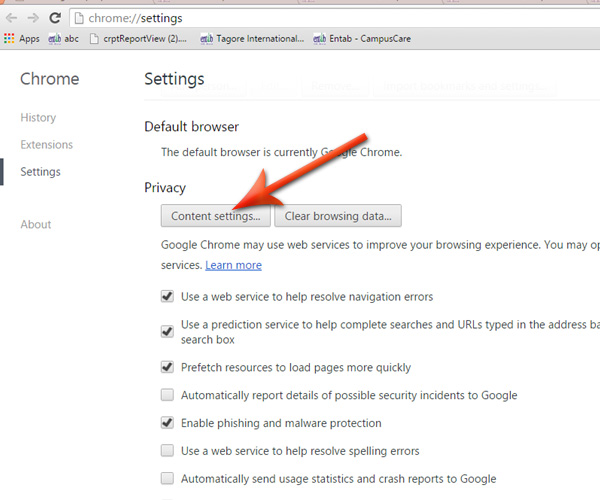Turn off Prefetch resources to load pages
600x500 pixels.
168,367
